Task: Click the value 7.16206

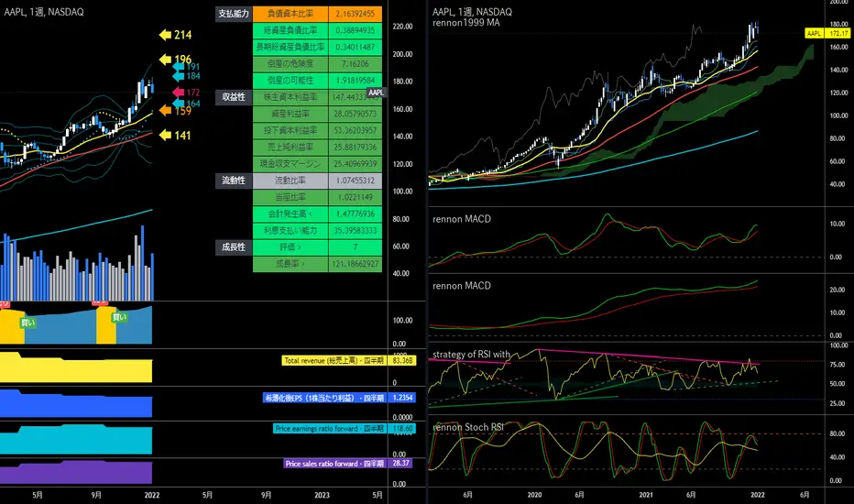Action: (356, 64)
